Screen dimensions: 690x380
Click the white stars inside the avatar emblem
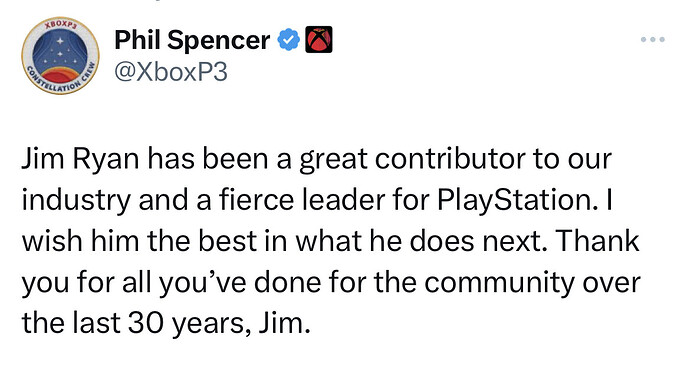(x=60, y=53)
